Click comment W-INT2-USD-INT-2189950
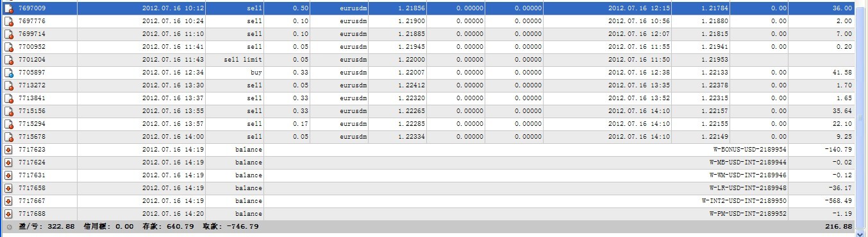Image resolution: width=868 pixels, height=237 pixels. tap(745, 201)
